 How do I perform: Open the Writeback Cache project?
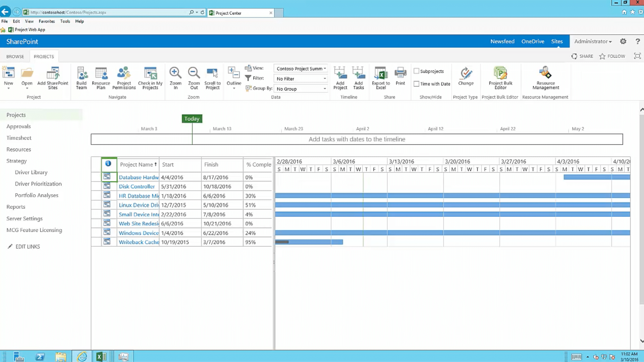point(139,242)
